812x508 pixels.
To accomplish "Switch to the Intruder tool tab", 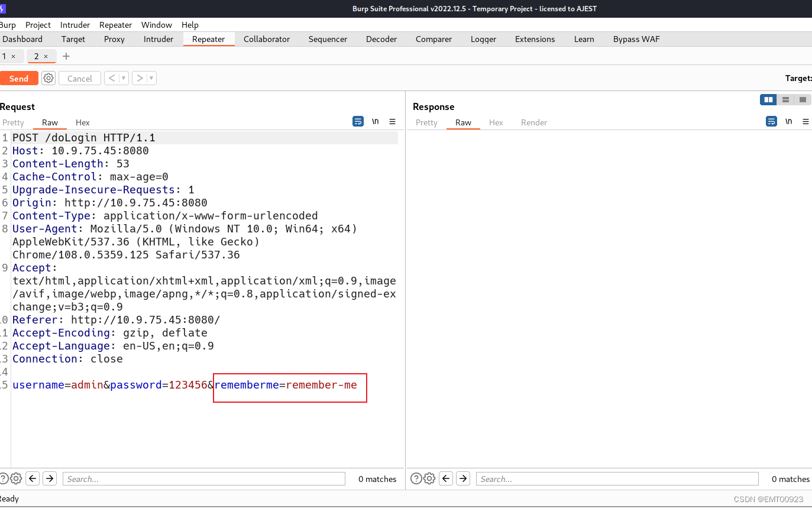I will 158,39.
